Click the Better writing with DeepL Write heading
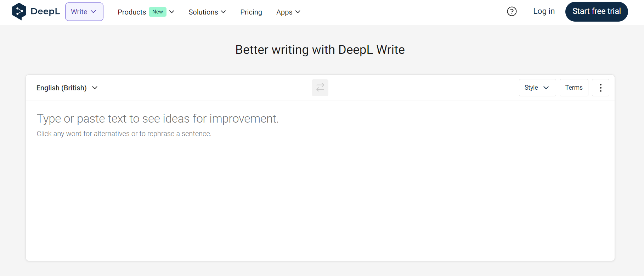The width and height of the screenshot is (644, 276). coord(320,50)
